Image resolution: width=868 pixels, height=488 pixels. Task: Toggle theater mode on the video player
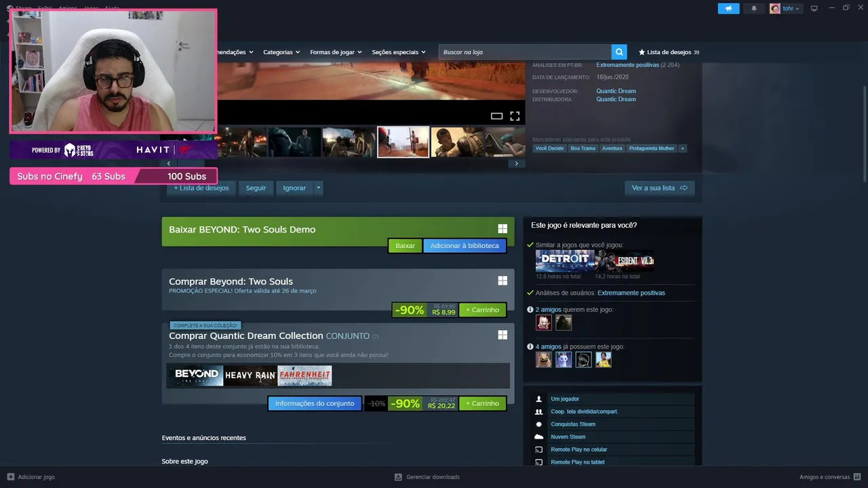point(496,116)
